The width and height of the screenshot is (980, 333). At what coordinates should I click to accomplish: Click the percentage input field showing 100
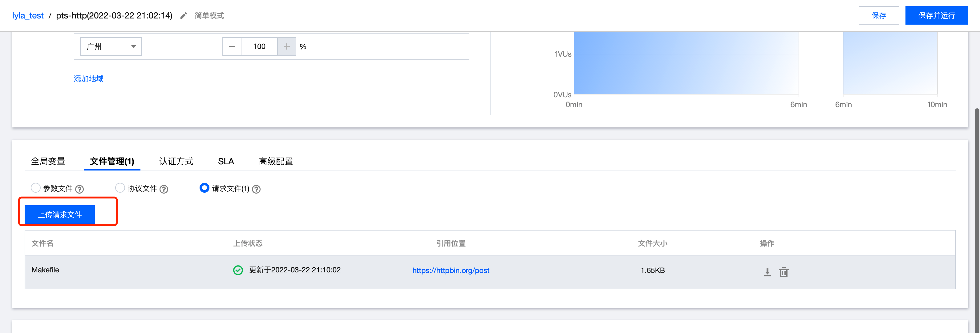[259, 46]
